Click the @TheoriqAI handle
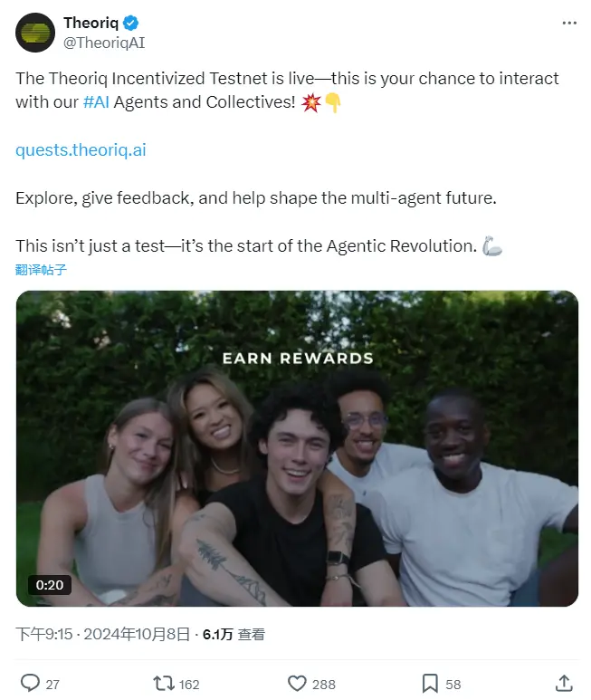This screenshot has width=591, height=700. tap(104, 43)
